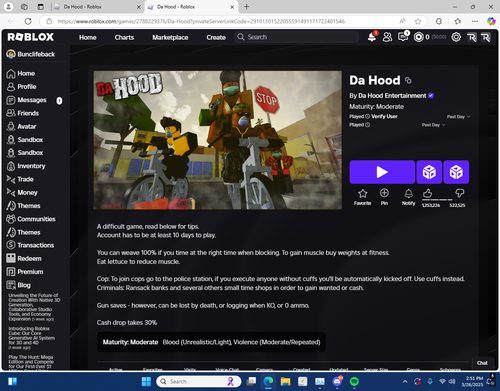Click the Windows taskbar Search box
Viewport: 500px width, 391px height.
[199, 381]
